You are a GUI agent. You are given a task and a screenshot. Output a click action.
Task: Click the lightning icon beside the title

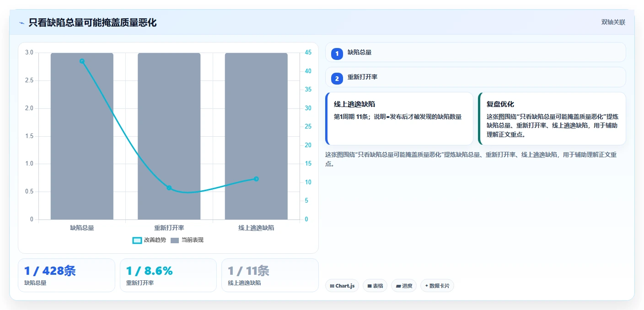click(22, 23)
